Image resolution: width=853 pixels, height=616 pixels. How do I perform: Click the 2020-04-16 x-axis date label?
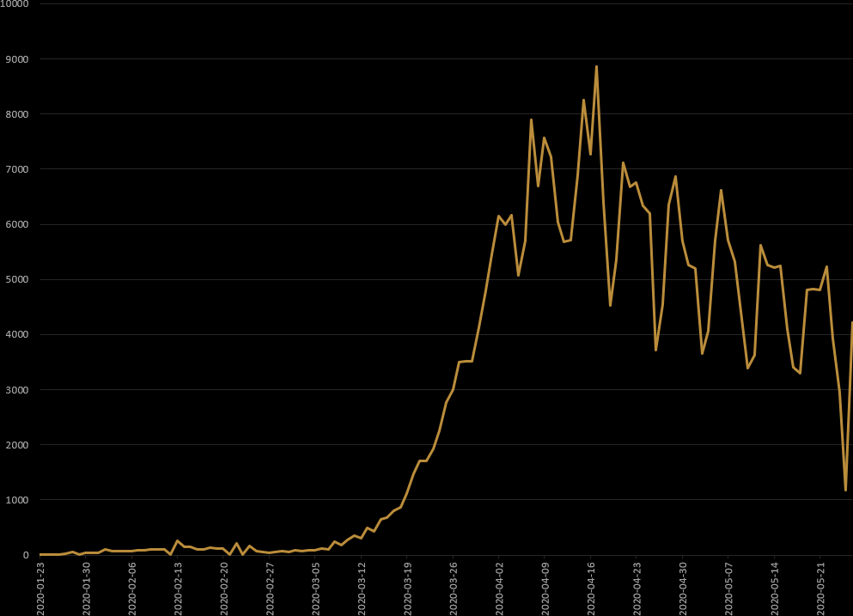tap(592, 588)
